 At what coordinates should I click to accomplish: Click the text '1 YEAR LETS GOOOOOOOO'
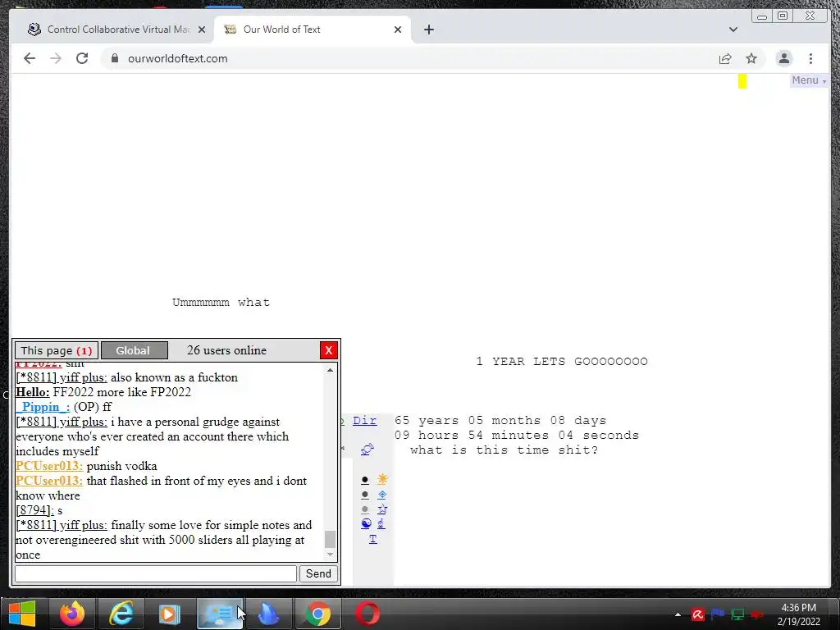pyautogui.click(x=562, y=362)
